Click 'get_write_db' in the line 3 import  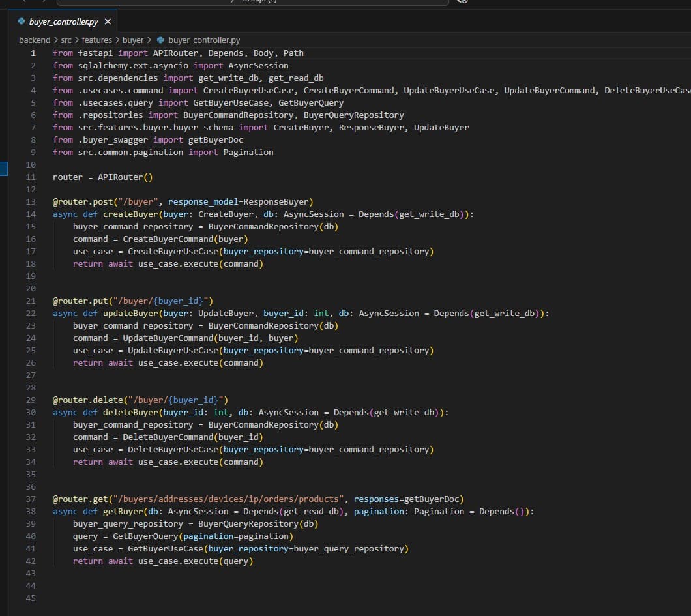pos(228,78)
